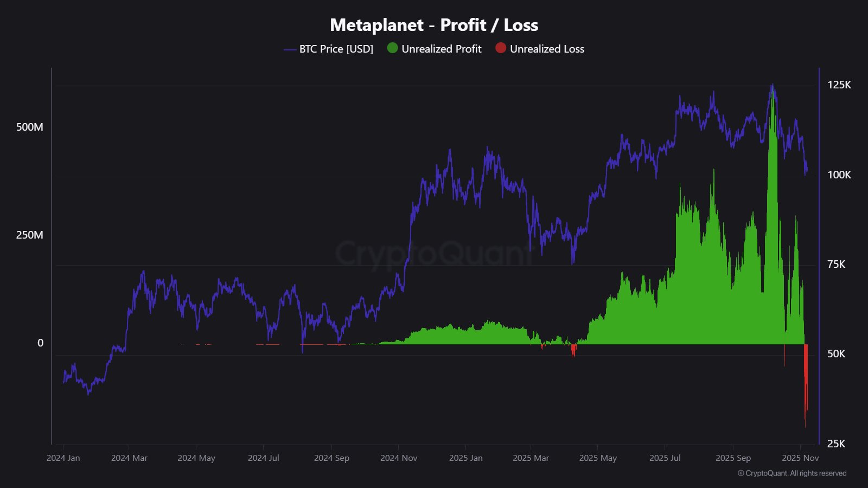This screenshot has height=488, width=868.
Task: Click the 125K right axis label
Action: (x=839, y=85)
